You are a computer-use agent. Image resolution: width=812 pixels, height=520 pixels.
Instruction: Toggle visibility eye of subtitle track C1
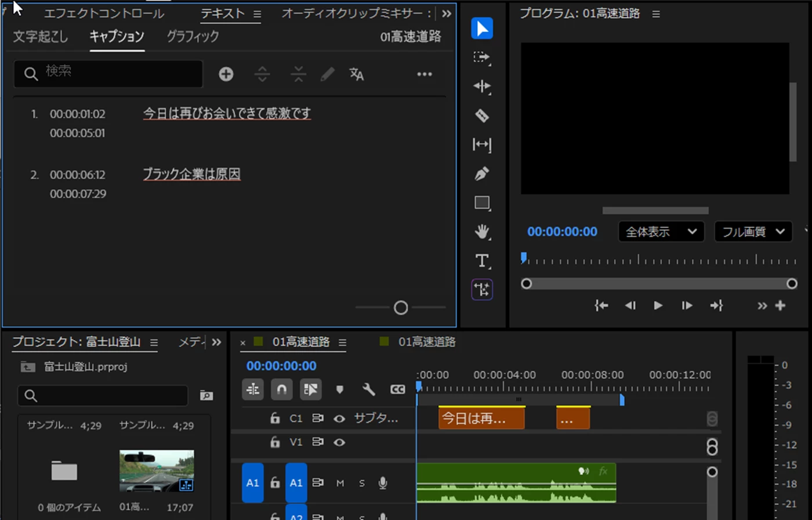tap(339, 418)
